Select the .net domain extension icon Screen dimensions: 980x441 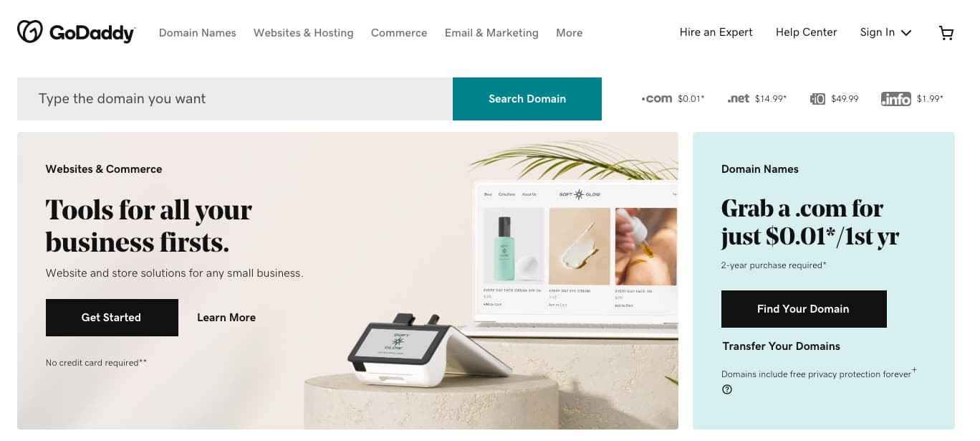coord(738,99)
